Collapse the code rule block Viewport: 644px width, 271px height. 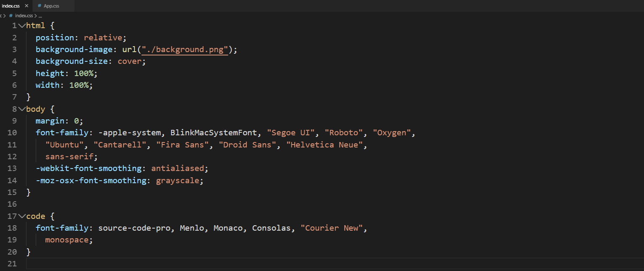pos(22,216)
